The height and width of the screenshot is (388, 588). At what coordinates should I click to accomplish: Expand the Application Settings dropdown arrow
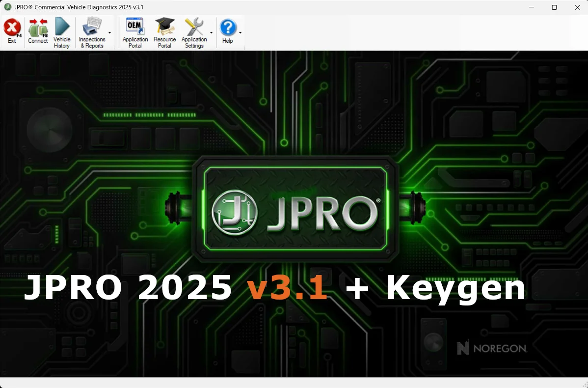point(212,32)
